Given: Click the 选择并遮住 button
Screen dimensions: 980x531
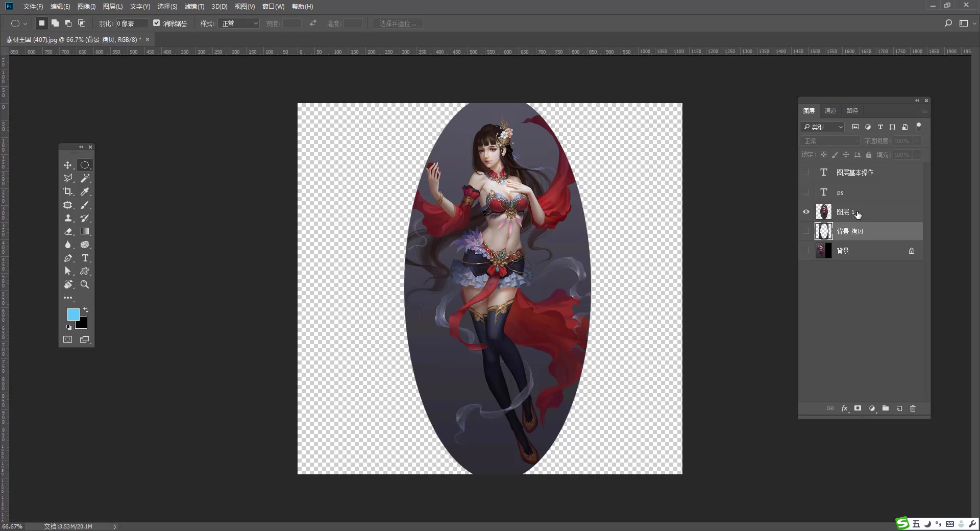Looking at the screenshot, I should pyautogui.click(x=398, y=23).
